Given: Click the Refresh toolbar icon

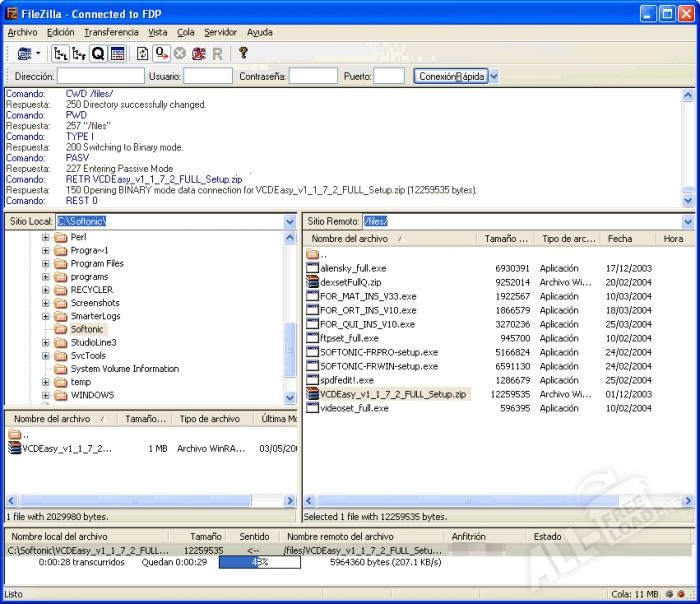Looking at the screenshot, I should 142,53.
